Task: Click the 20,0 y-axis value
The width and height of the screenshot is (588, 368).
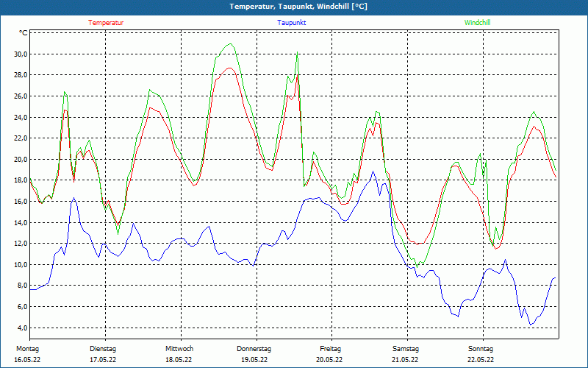Action: (x=21, y=159)
